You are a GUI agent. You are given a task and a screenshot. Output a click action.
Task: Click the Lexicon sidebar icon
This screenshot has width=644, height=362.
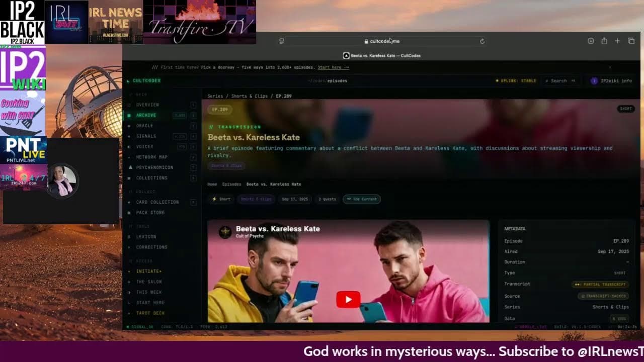pyautogui.click(x=130, y=237)
